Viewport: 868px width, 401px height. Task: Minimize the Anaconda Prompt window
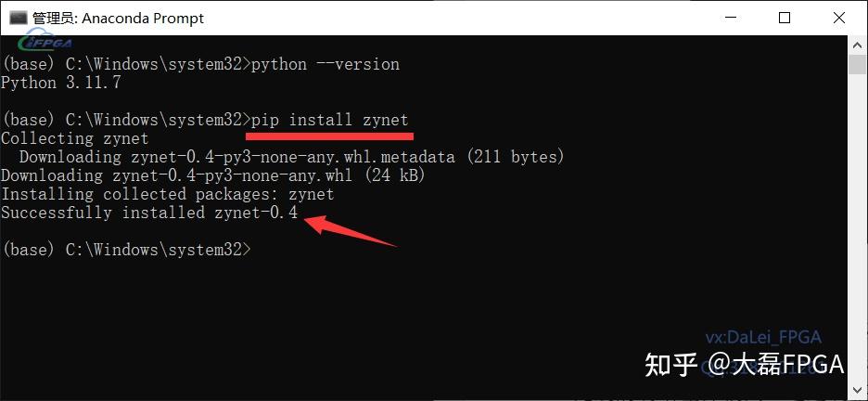pos(742,18)
